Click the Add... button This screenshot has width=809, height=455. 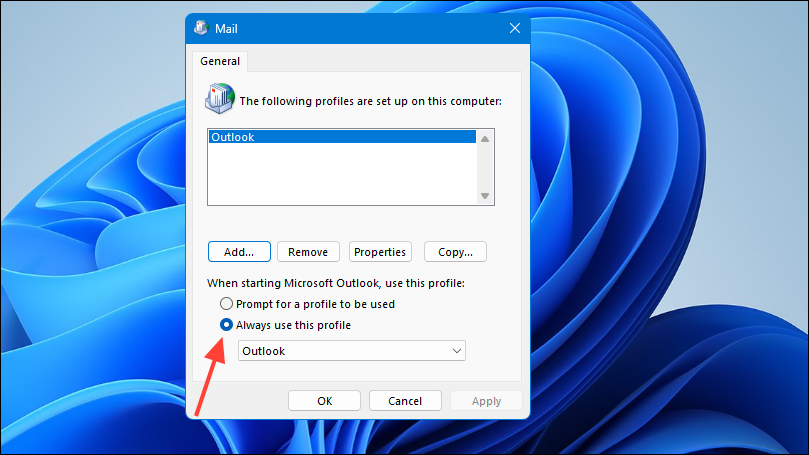[x=239, y=252]
